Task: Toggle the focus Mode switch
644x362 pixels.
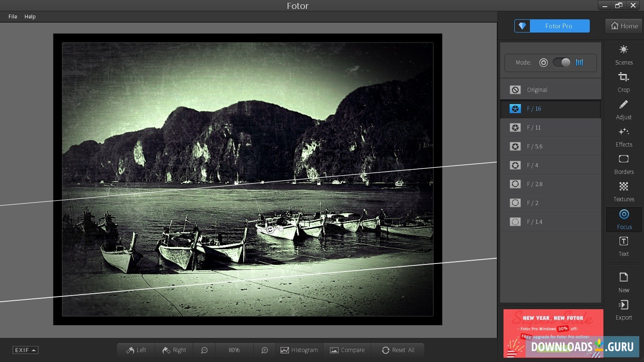Action: click(561, 63)
